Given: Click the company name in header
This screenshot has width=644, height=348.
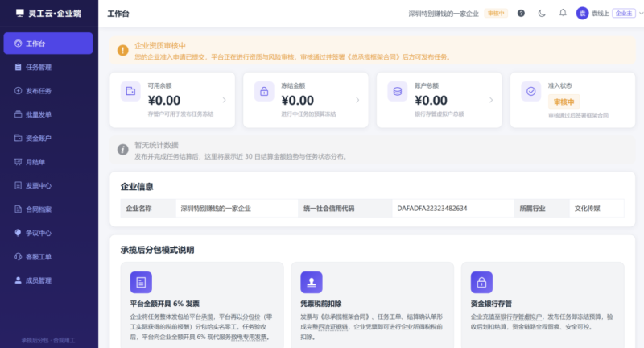Looking at the screenshot, I should click(444, 14).
